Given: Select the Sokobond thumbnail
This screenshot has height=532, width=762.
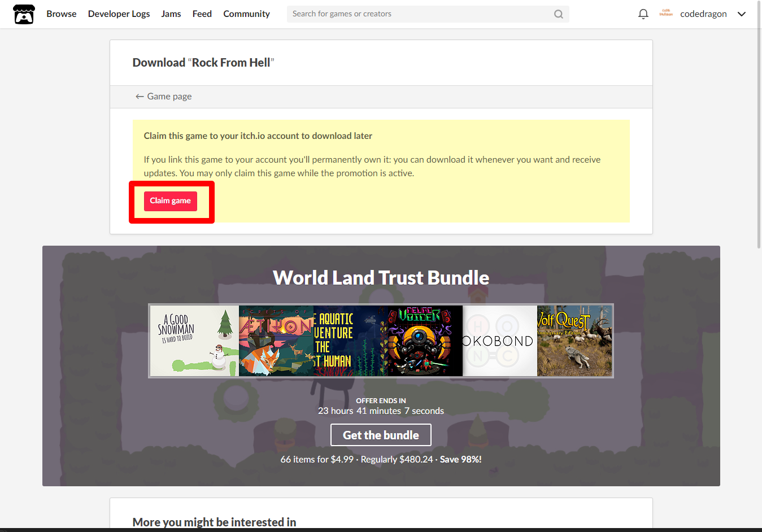Looking at the screenshot, I should (x=500, y=341).
